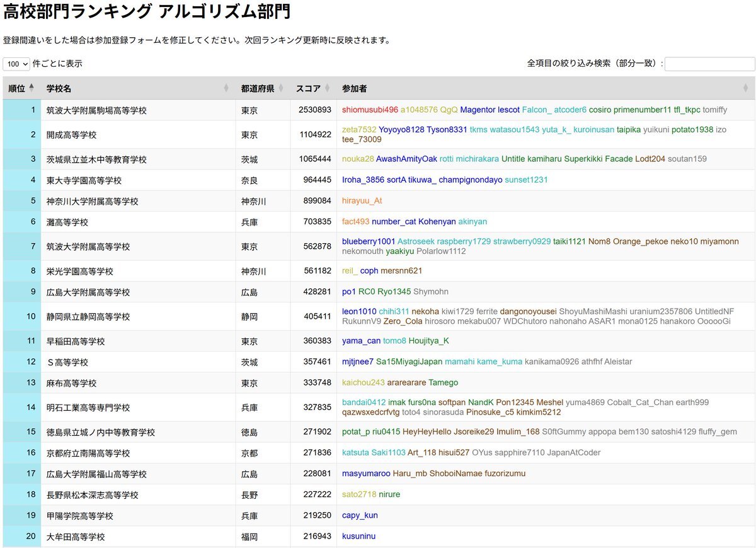Click the page heading 高校部門ランキング アルゴリズム部門
The height and width of the screenshot is (548, 756).
click(147, 11)
